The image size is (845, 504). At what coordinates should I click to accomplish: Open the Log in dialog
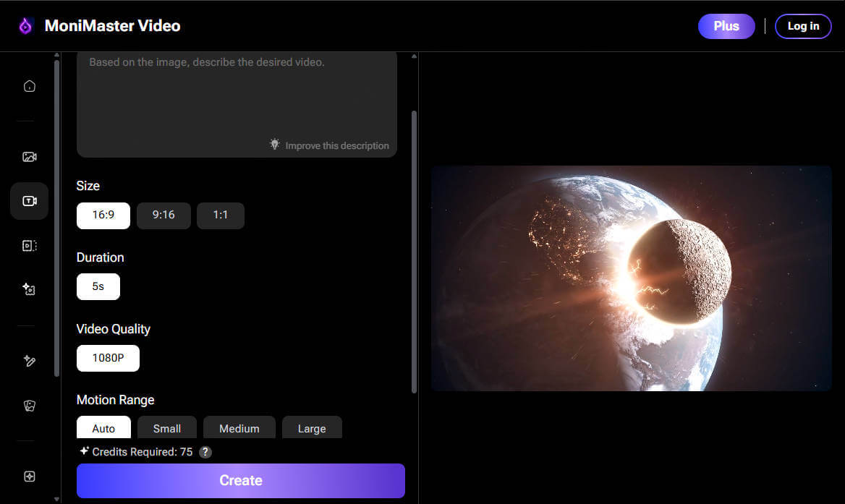pyautogui.click(x=803, y=25)
